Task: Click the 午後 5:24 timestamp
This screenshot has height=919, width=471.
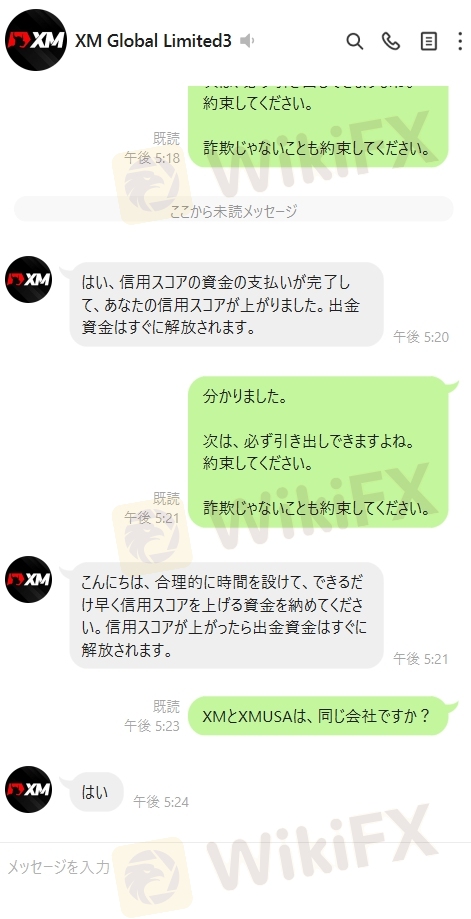Action: point(161,802)
